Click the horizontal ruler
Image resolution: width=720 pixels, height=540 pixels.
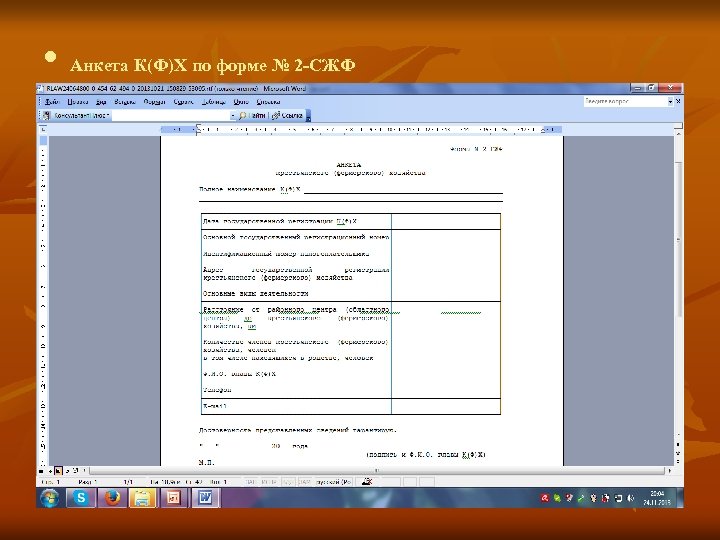(x=361, y=130)
